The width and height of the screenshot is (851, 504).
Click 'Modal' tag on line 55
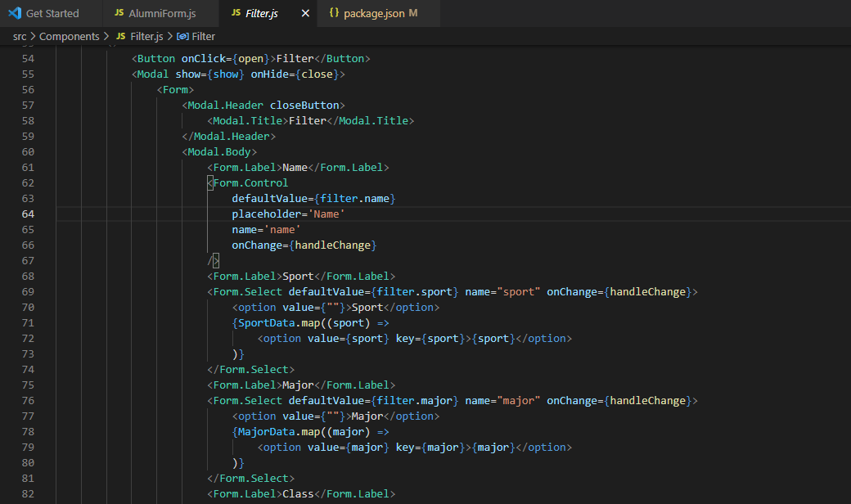pyautogui.click(x=153, y=74)
